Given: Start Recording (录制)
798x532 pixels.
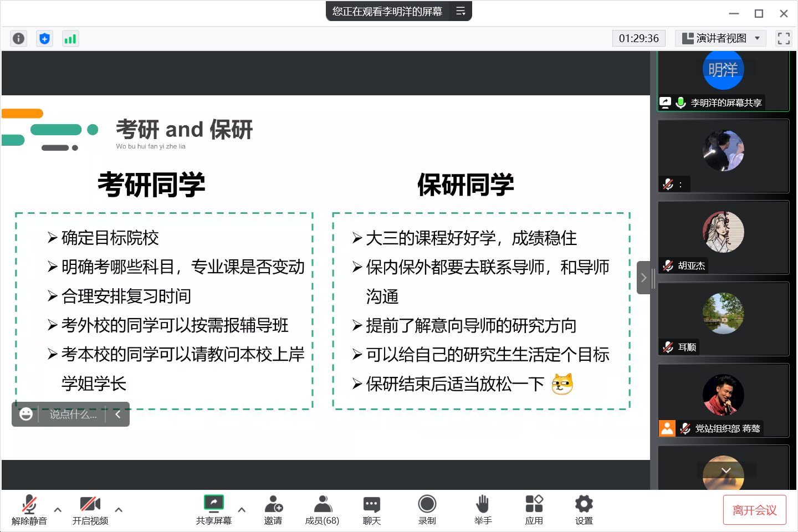Looking at the screenshot, I should (427, 510).
